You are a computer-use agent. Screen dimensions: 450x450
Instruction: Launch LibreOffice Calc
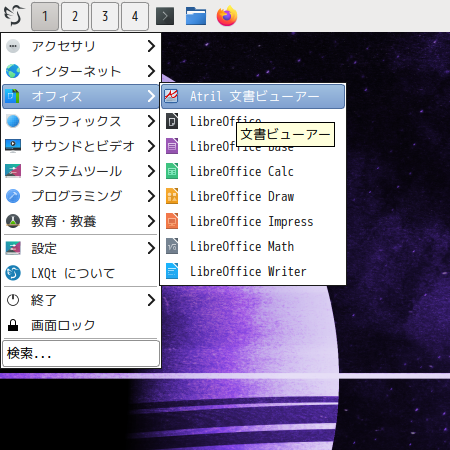(x=253, y=171)
